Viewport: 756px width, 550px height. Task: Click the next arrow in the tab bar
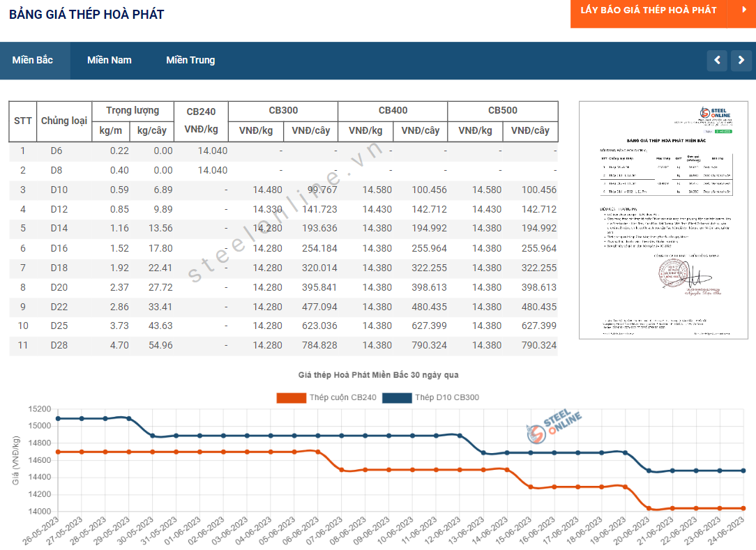pyautogui.click(x=741, y=60)
